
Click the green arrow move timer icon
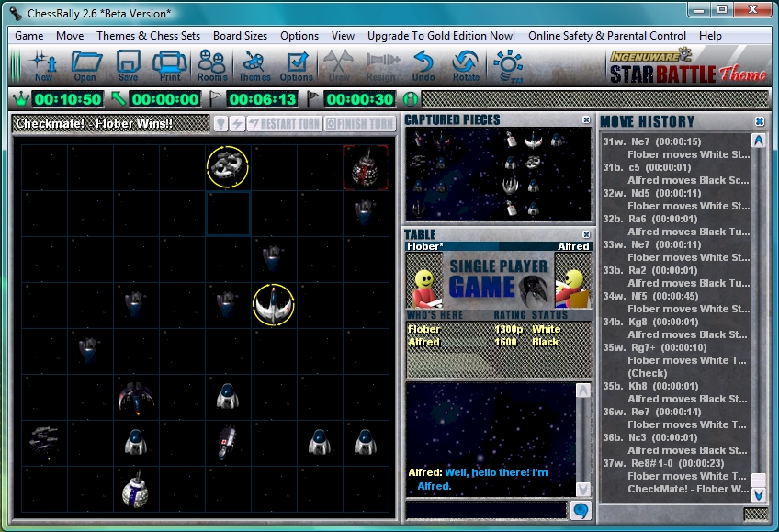coord(119,99)
